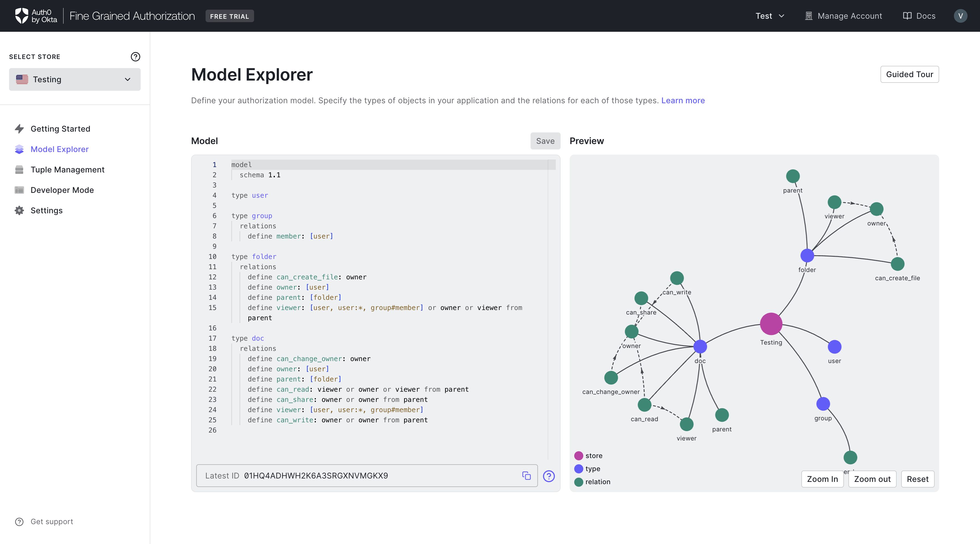Select the group type node in graph
Image resolution: width=980 pixels, height=544 pixels.
[x=823, y=404]
